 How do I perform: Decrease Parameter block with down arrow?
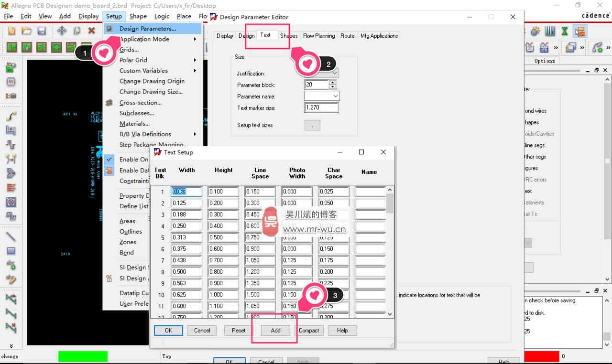[x=333, y=87]
